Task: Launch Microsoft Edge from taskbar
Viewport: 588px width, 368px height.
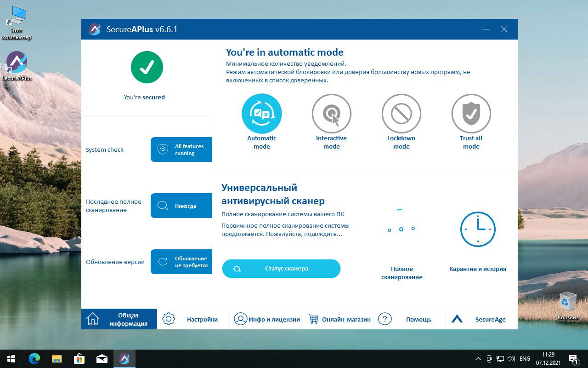Action: 34,359
